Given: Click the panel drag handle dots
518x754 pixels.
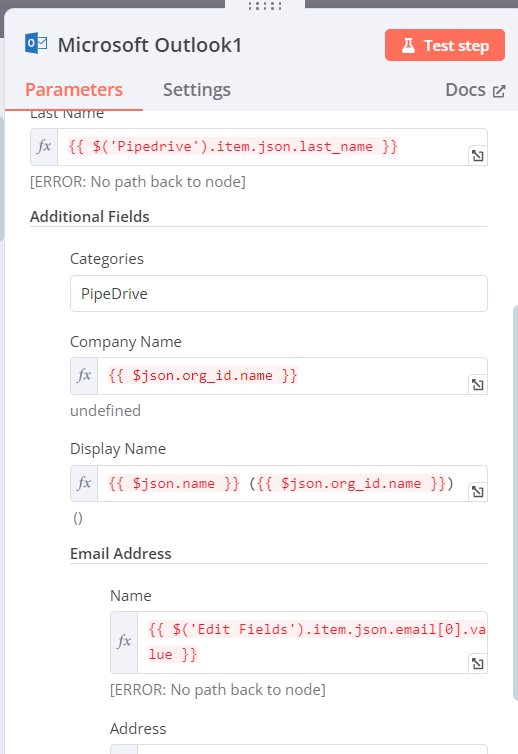Looking at the screenshot, I should tap(265, 6).
